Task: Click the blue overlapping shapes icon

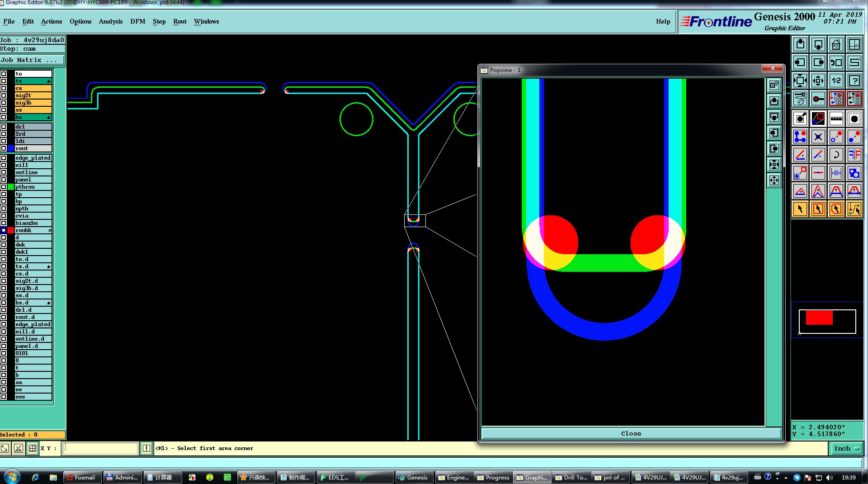Action: click(x=854, y=173)
